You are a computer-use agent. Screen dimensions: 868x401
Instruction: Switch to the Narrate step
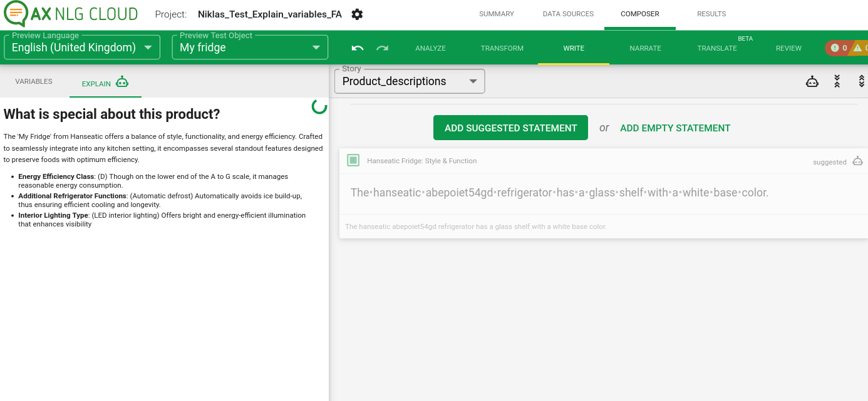point(646,48)
